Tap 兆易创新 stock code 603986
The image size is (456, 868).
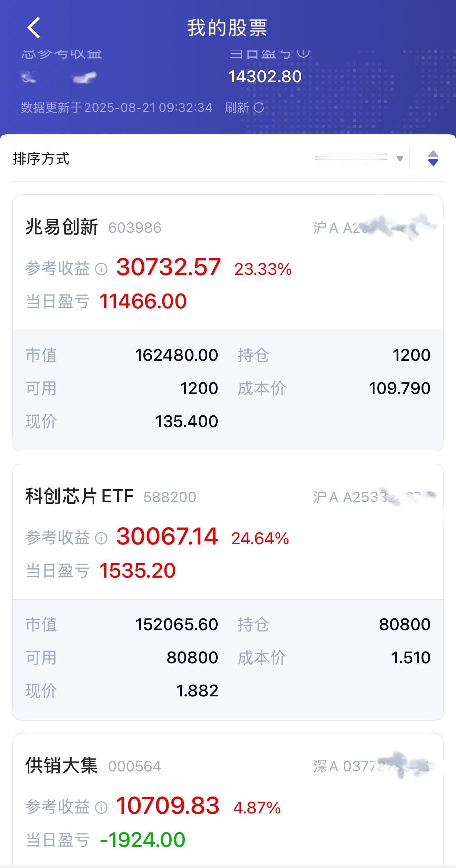click(x=135, y=228)
